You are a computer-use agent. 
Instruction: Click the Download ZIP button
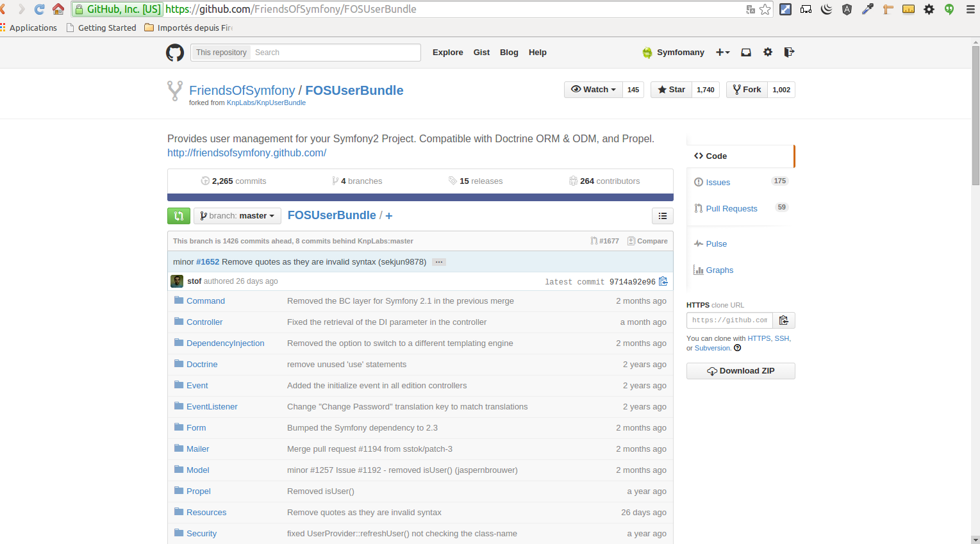pyautogui.click(x=741, y=371)
